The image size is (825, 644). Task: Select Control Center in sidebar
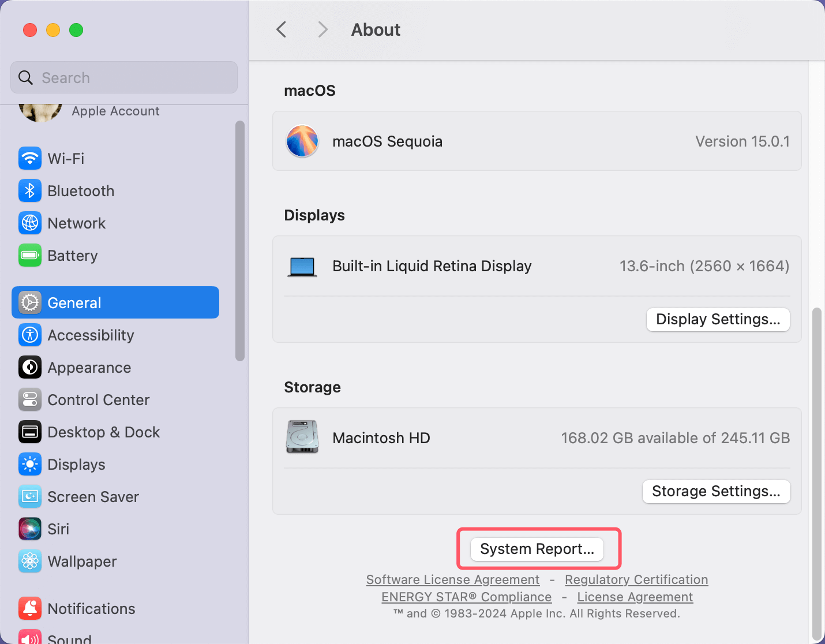pyautogui.click(x=98, y=400)
